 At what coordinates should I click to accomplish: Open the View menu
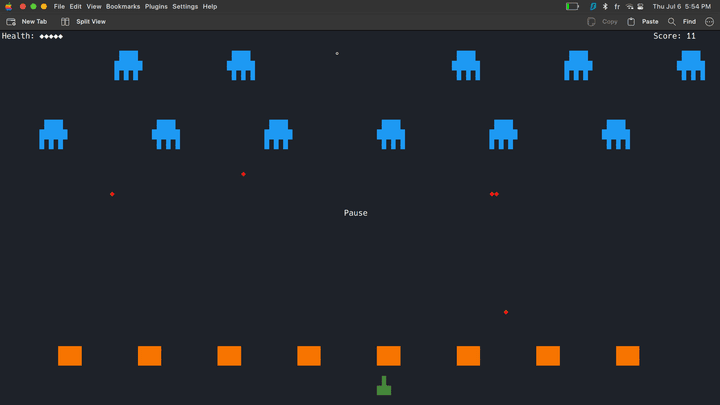point(94,6)
